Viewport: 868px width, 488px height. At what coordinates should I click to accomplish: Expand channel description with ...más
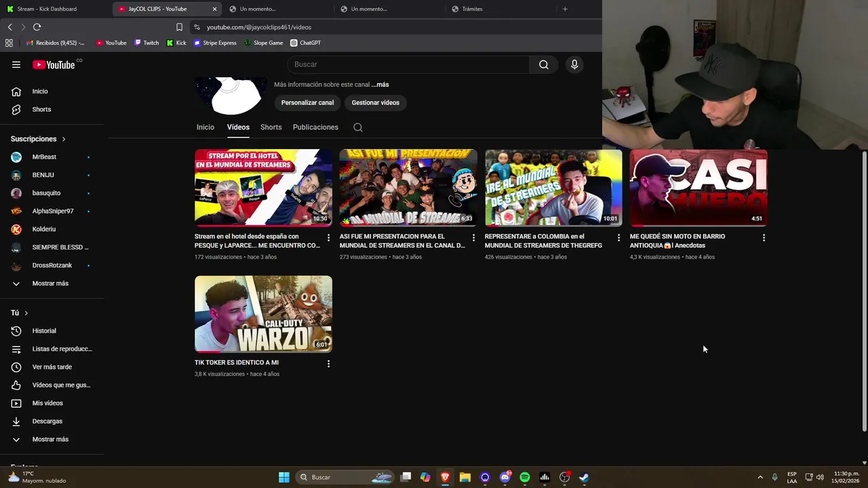[380, 85]
